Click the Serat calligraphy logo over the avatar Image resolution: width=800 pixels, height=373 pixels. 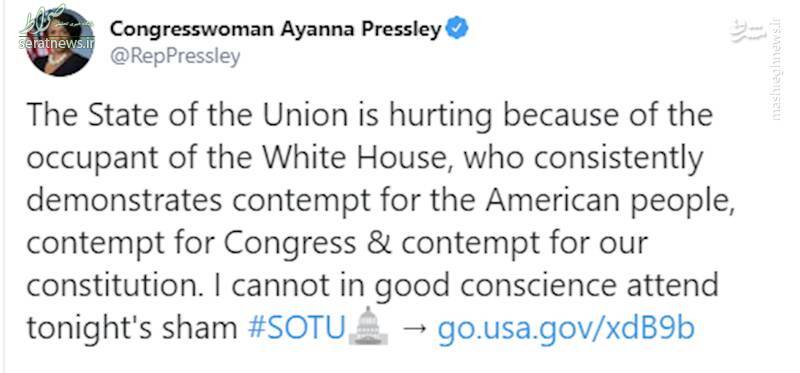pyautogui.click(x=43, y=20)
